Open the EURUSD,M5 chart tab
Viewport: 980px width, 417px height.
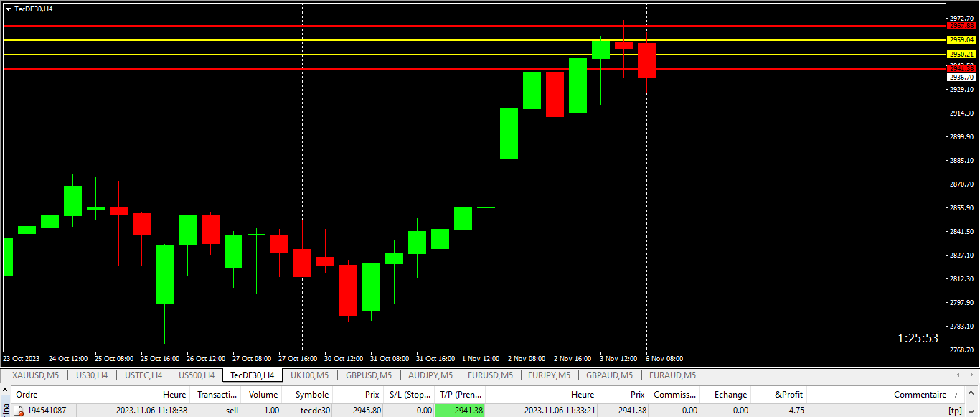[491, 375]
